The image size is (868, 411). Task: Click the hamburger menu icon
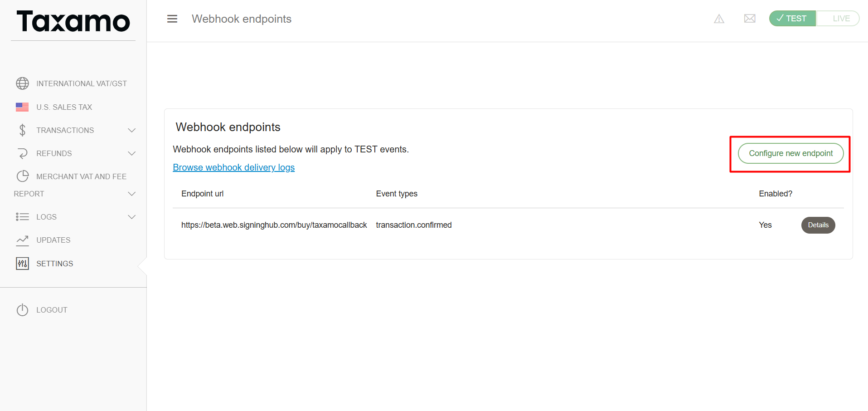pos(172,19)
